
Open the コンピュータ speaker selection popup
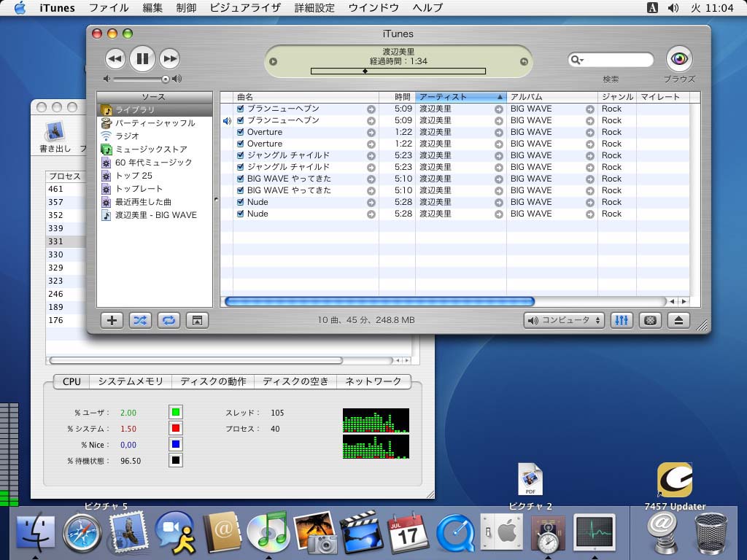pyautogui.click(x=564, y=321)
